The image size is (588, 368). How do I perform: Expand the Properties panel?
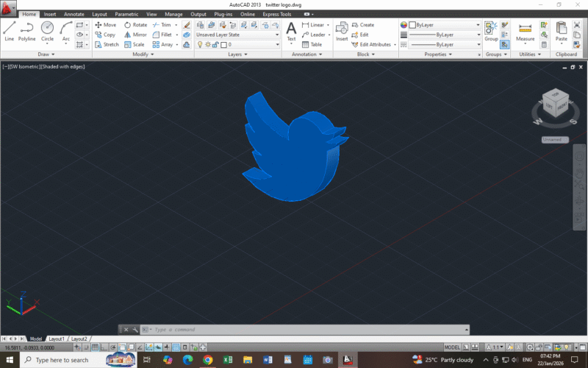[x=438, y=54]
